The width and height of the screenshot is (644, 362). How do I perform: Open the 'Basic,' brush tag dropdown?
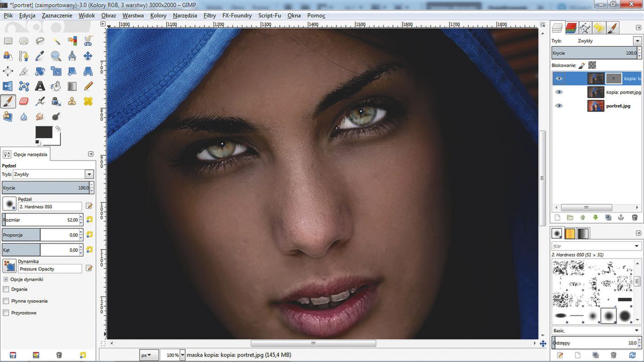(637, 330)
